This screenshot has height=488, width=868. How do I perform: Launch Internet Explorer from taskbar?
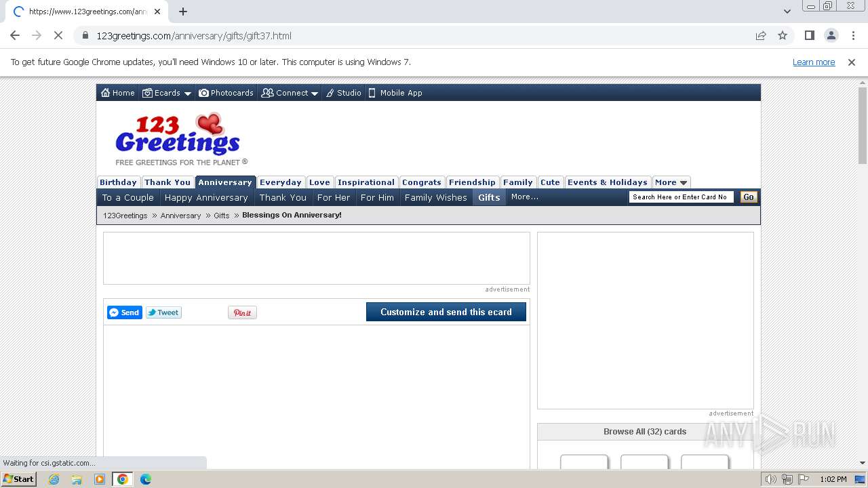coord(54,479)
